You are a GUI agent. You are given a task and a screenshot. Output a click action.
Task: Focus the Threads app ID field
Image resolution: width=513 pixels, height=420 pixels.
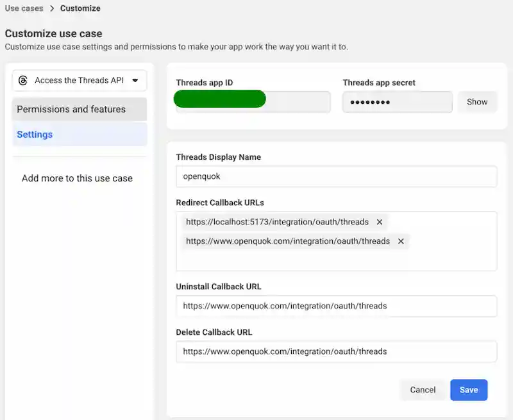coord(253,102)
